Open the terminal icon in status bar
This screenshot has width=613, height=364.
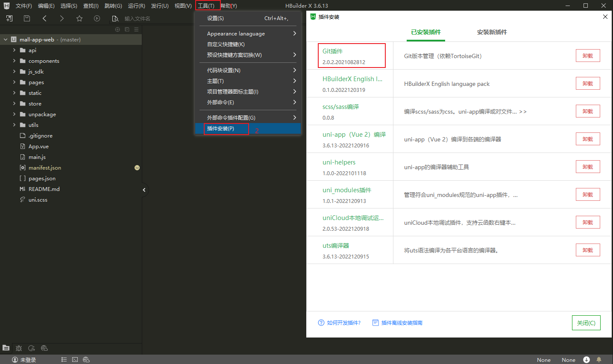tap(75, 360)
